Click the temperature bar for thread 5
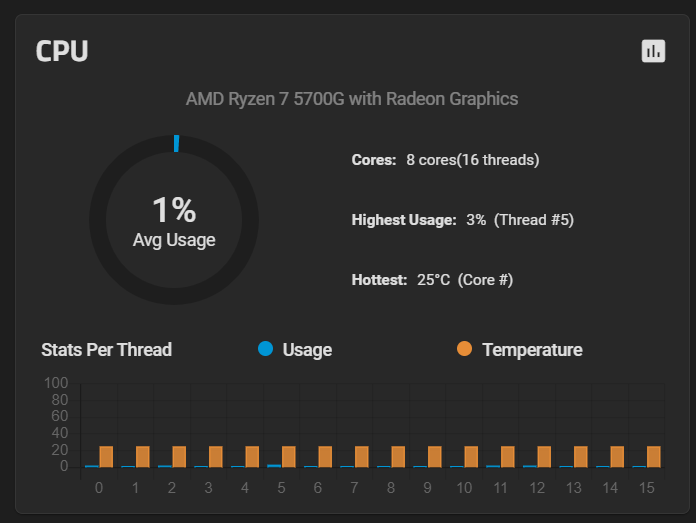Image resolution: width=696 pixels, height=523 pixels. [x=289, y=457]
